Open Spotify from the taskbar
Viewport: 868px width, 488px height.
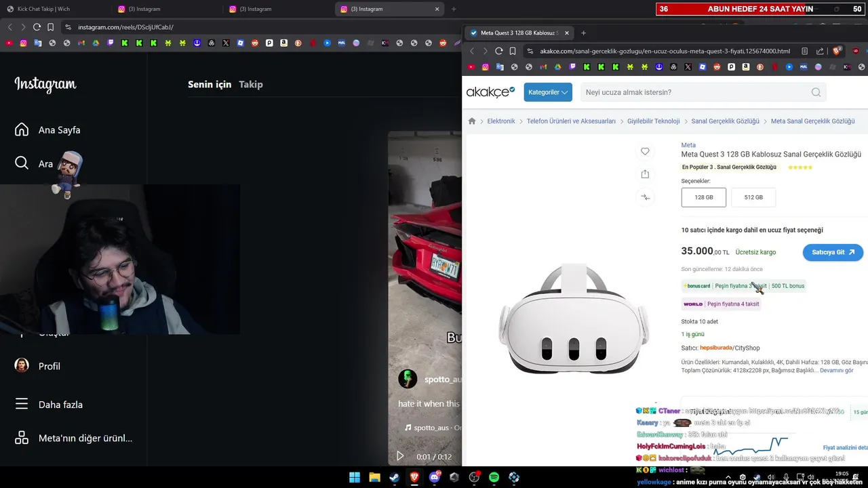[x=494, y=477]
